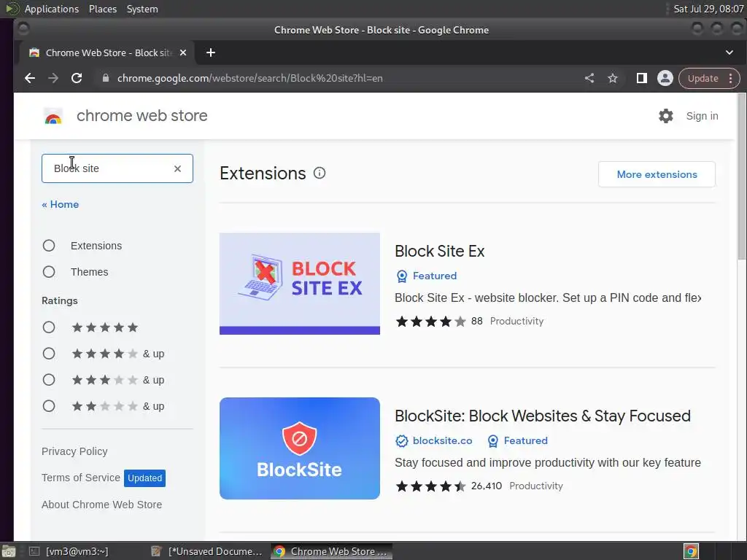
Task: Show desktop via bottom-left taskbar icon
Action: coord(9,551)
